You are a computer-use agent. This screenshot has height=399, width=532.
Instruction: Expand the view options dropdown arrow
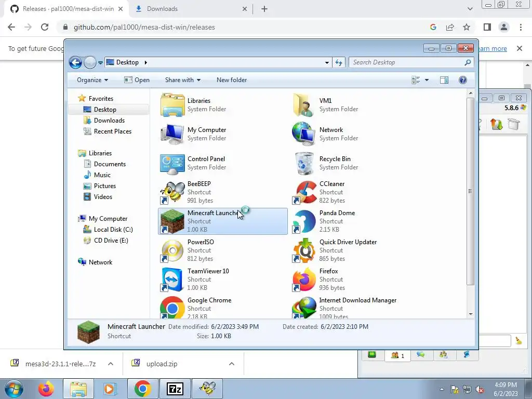click(427, 80)
